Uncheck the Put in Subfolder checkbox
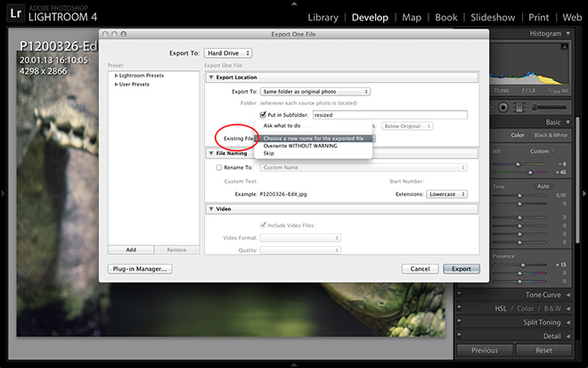The width and height of the screenshot is (588, 368). [263, 115]
